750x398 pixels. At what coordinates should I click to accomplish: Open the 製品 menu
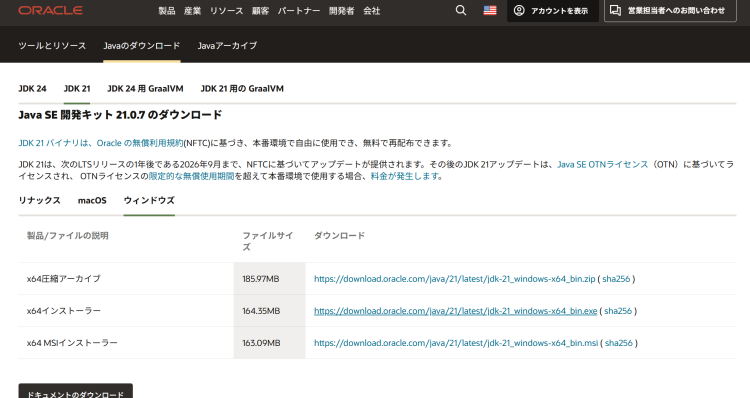pos(167,11)
